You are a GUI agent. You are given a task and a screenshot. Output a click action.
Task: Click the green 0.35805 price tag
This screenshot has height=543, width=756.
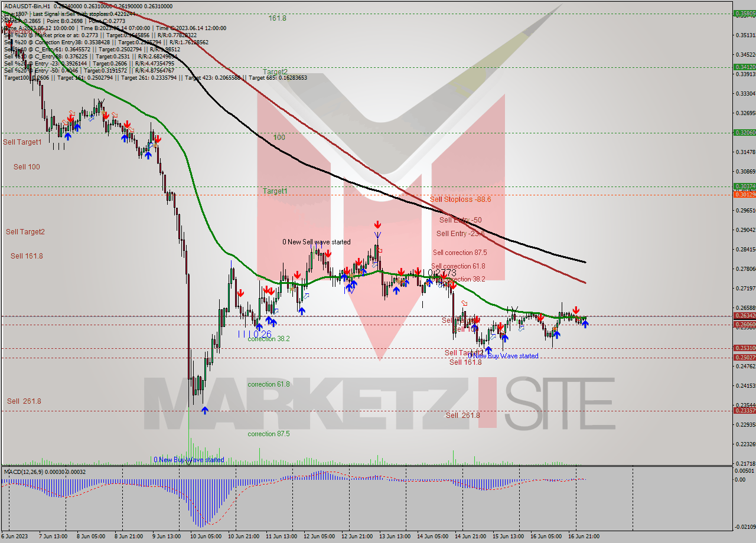tap(744, 13)
